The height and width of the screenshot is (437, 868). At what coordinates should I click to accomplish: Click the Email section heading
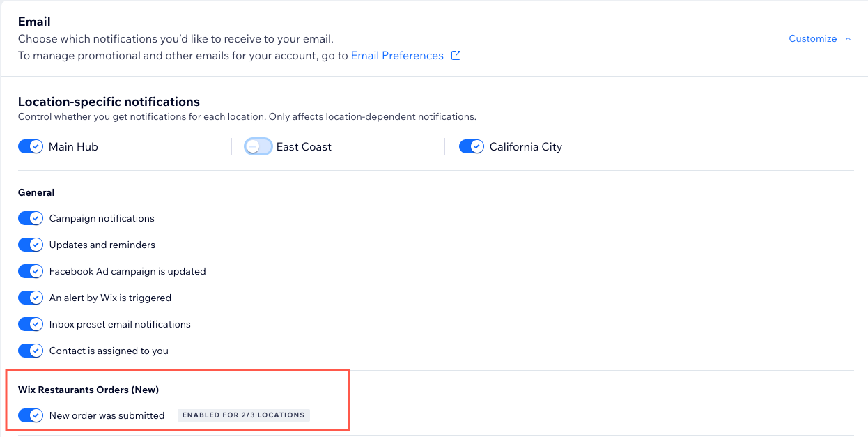[x=34, y=22]
